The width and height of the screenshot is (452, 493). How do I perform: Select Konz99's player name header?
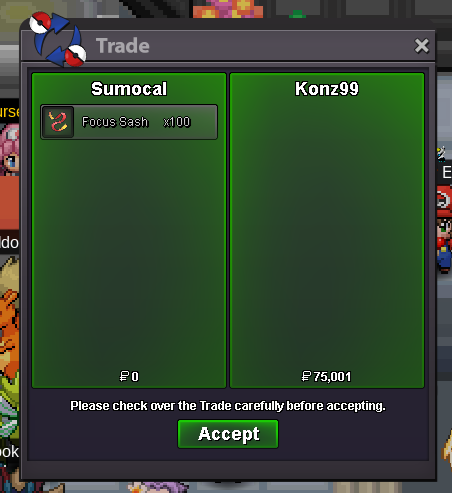click(x=327, y=89)
